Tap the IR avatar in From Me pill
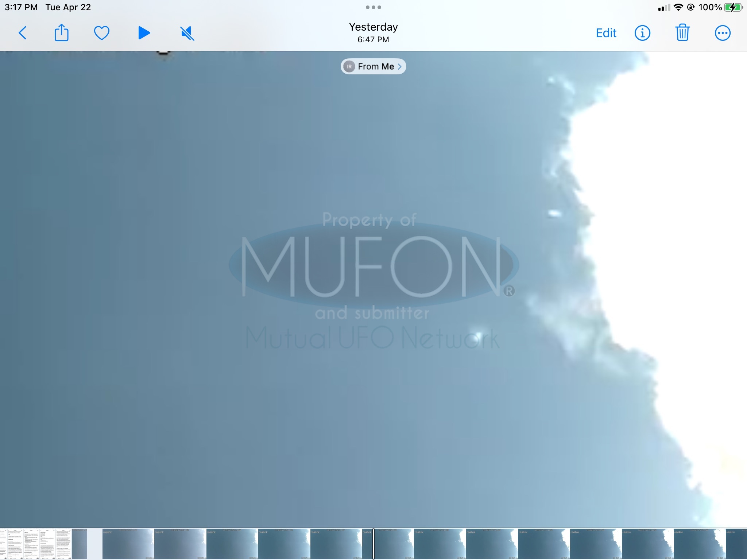Image resolution: width=747 pixels, height=560 pixels. click(x=349, y=66)
